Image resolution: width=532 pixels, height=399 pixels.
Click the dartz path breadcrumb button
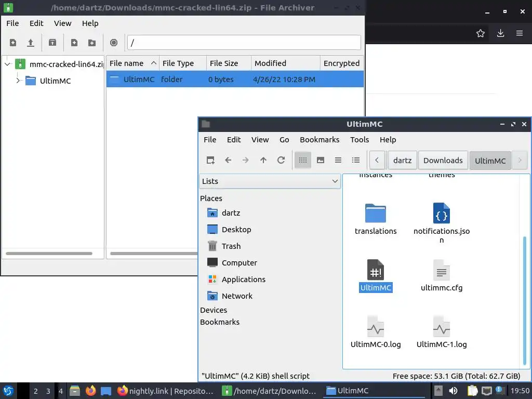click(403, 160)
